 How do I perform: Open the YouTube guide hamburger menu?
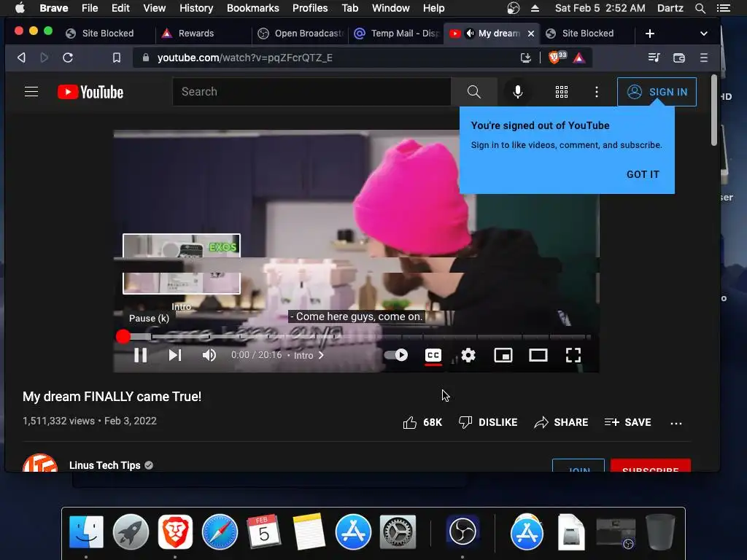31,91
